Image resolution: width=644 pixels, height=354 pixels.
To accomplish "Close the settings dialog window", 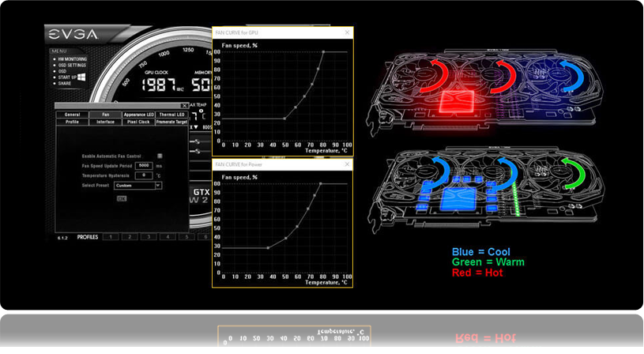I will click(184, 106).
